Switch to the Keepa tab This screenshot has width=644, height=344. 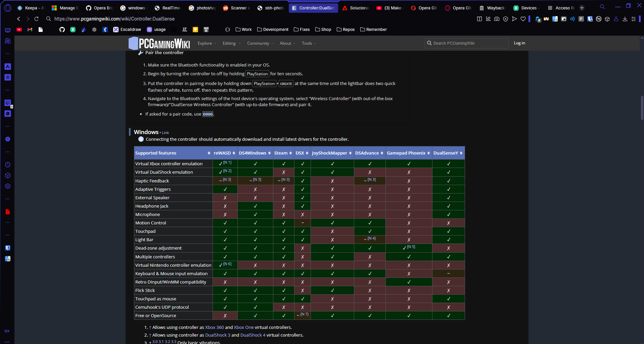pos(31,8)
